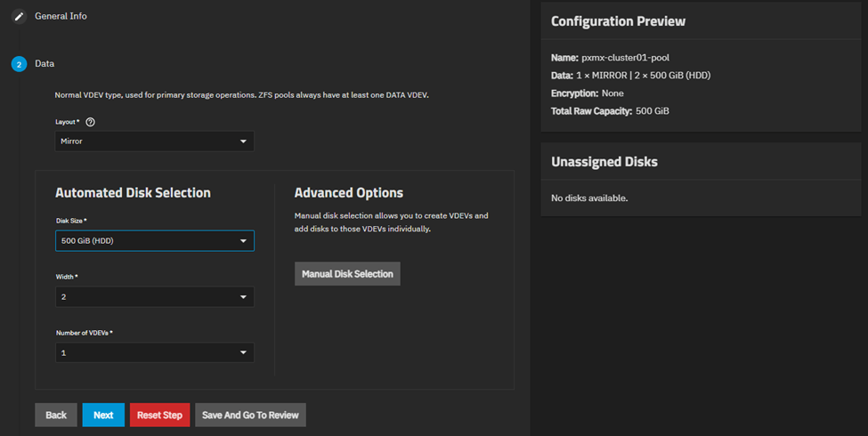Choose Save And Go To Review
The height and width of the screenshot is (436, 868).
(x=250, y=416)
